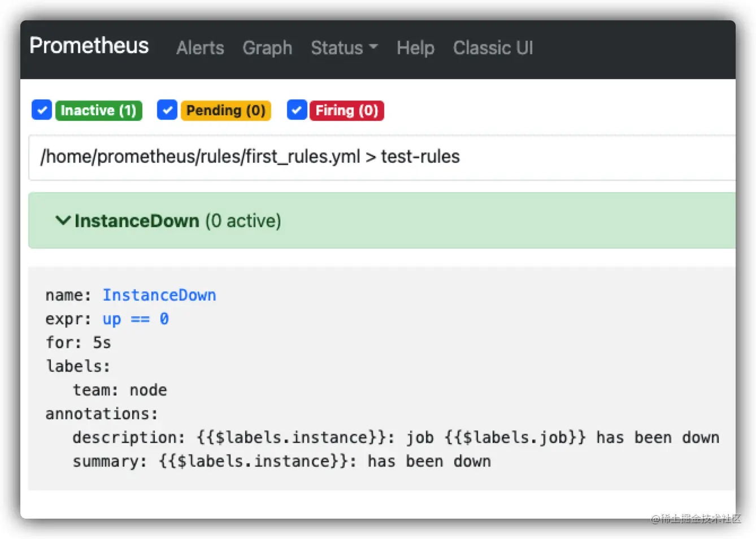Click the 'labels:' line in rule
The height and width of the screenshot is (539, 756).
[x=78, y=367]
